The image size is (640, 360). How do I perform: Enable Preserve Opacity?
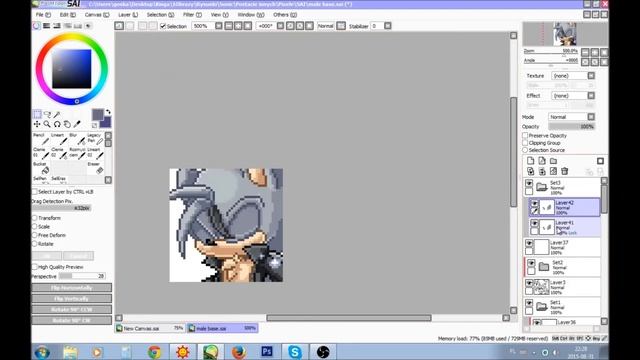click(x=526, y=135)
